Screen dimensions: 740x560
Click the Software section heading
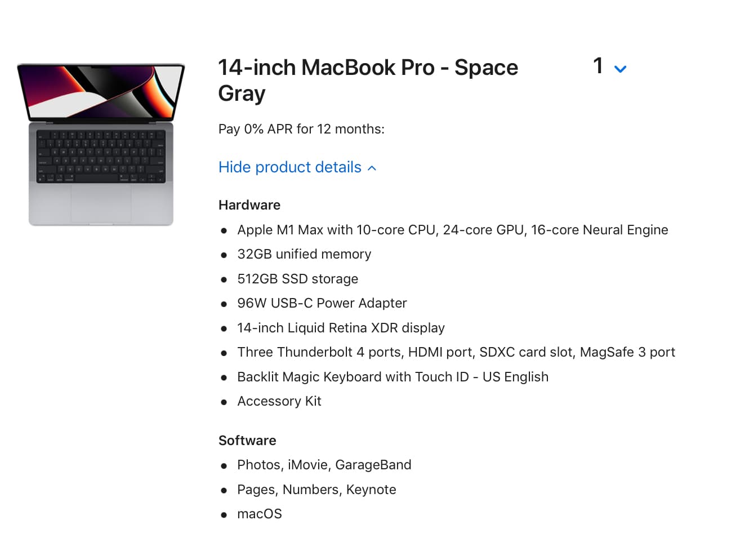point(247,441)
